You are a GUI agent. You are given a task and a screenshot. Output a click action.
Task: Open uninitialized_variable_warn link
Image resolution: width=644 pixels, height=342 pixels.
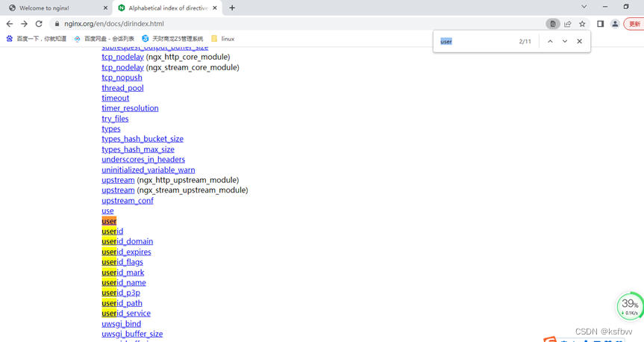tap(149, 170)
